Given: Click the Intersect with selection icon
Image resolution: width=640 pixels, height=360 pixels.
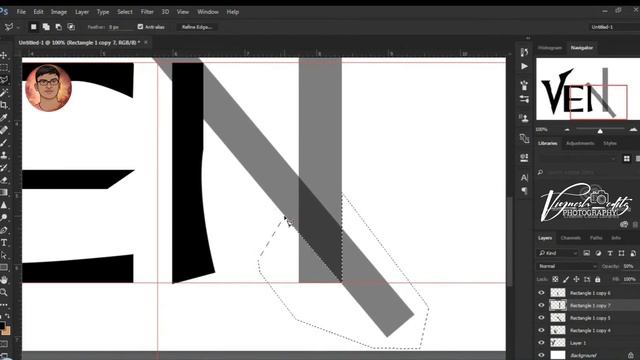Looking at the screenshot, I should click(71, 27).
